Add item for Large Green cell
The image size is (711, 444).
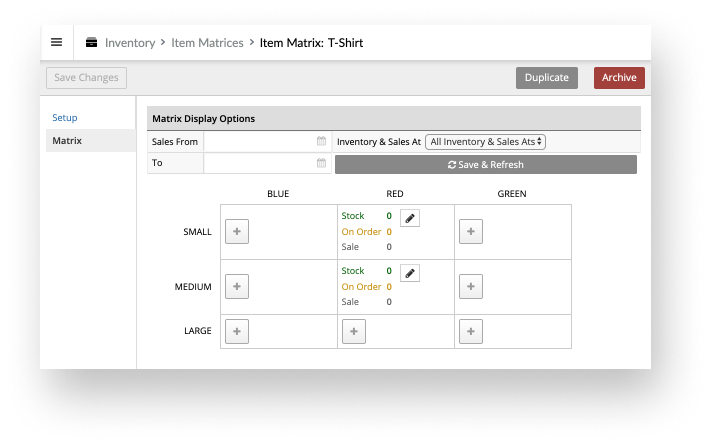tap(471, 332)
